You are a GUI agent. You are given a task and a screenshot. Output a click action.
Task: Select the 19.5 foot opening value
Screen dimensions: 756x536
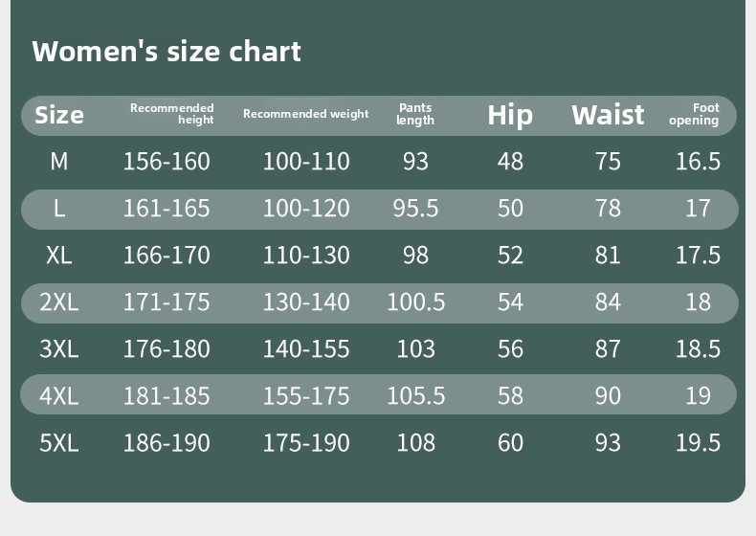pyautogui.click(x=698, y=442)
